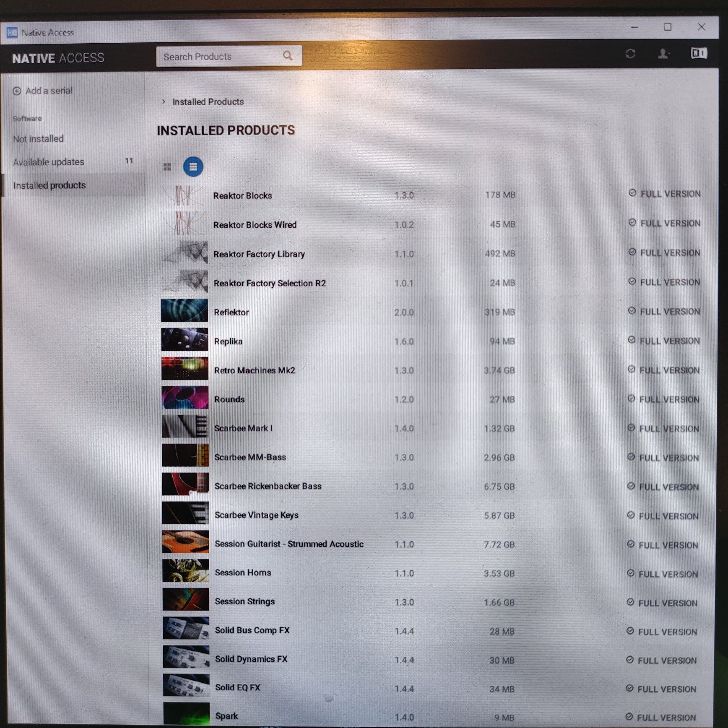Screen dimensions: 728x728
Task: Click FULL VERSION checkmark icon in Replika row
Action: [632, 340]
